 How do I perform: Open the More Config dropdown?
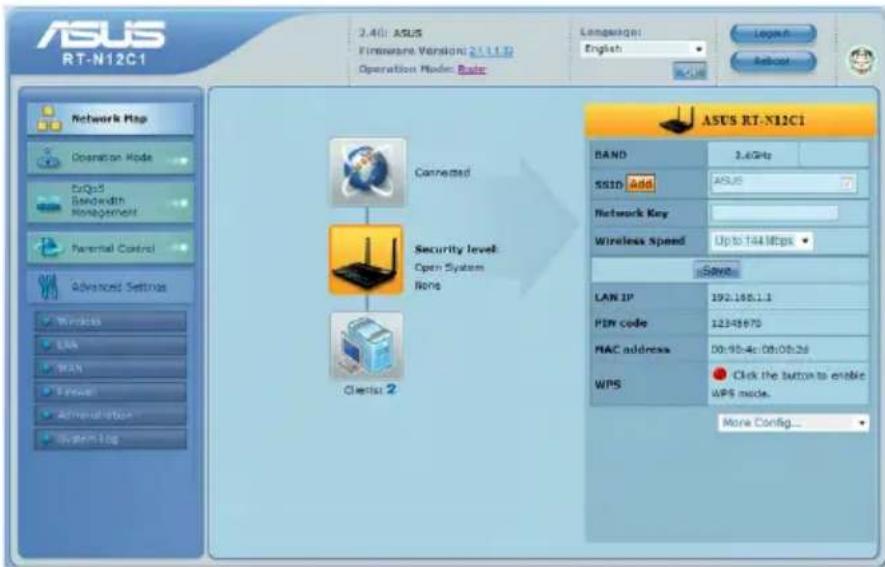pos(793,423)
